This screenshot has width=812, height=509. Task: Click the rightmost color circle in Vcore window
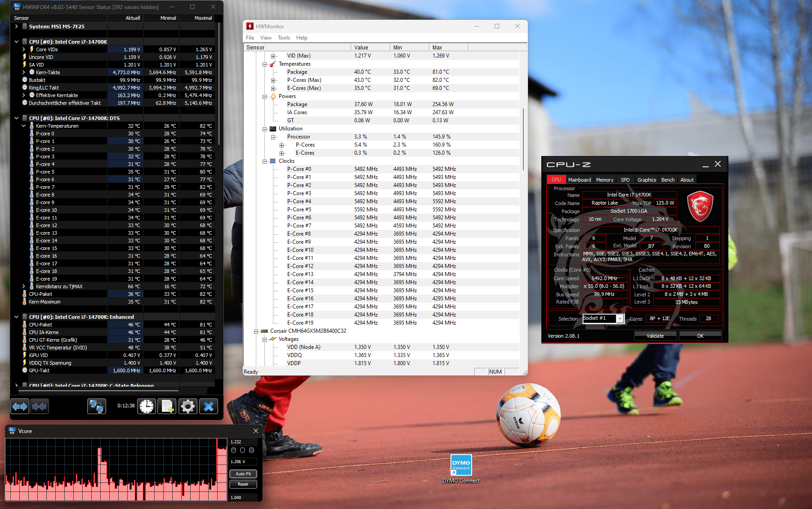click(x=251, y=450)
